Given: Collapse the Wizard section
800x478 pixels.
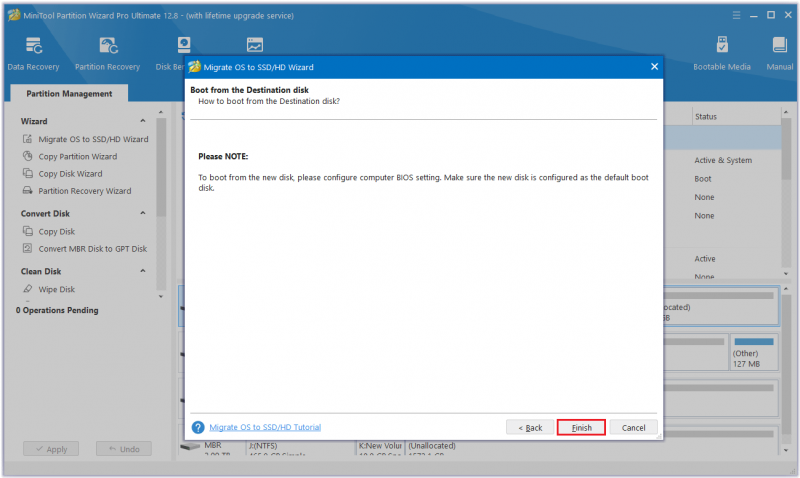Looking at the screenshot, I should (x=143, y=121).
